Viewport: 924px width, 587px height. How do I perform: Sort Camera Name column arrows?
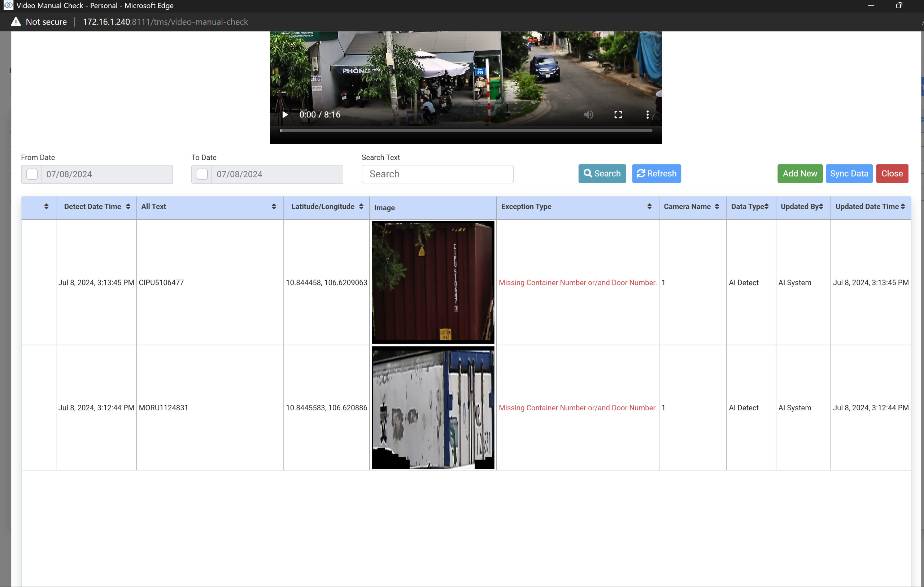[x=717, y=207]
